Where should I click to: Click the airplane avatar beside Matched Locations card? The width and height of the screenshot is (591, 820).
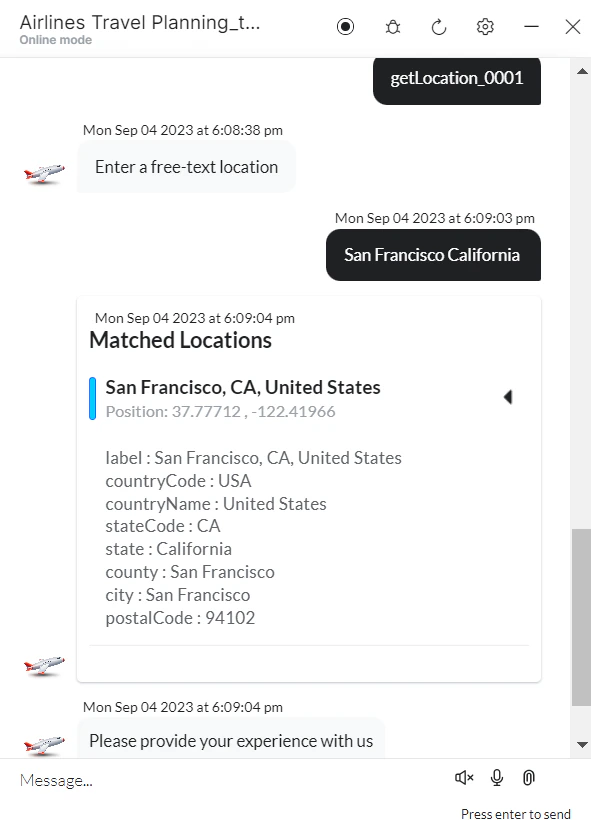43,664
